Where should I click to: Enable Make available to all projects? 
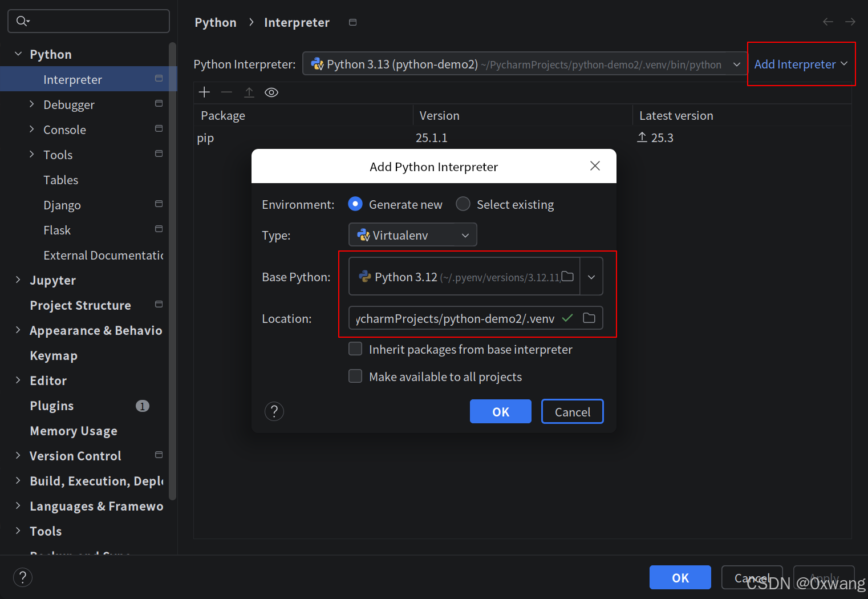tap(355, 376)
